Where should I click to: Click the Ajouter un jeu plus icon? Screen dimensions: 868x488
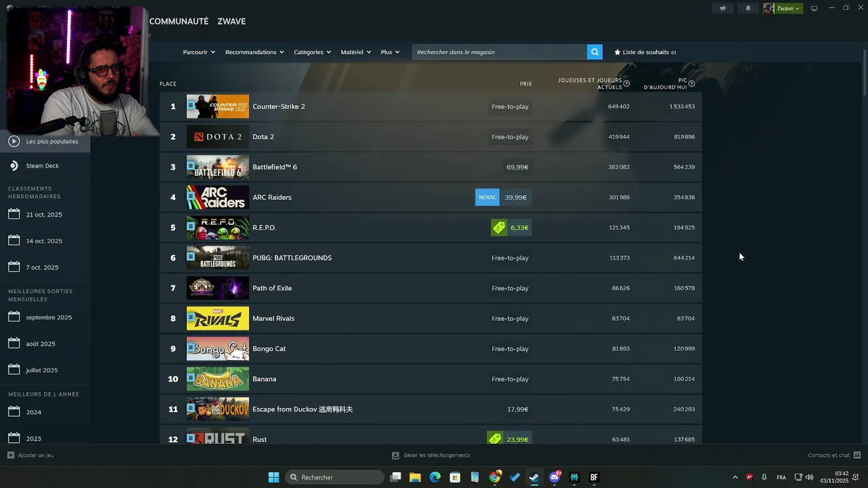[11, 455]
